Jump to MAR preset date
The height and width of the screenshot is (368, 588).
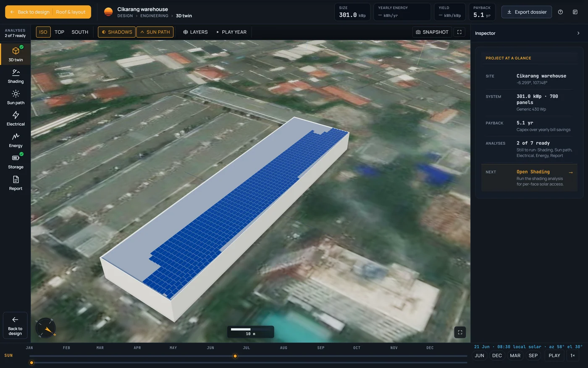(515, 355)
